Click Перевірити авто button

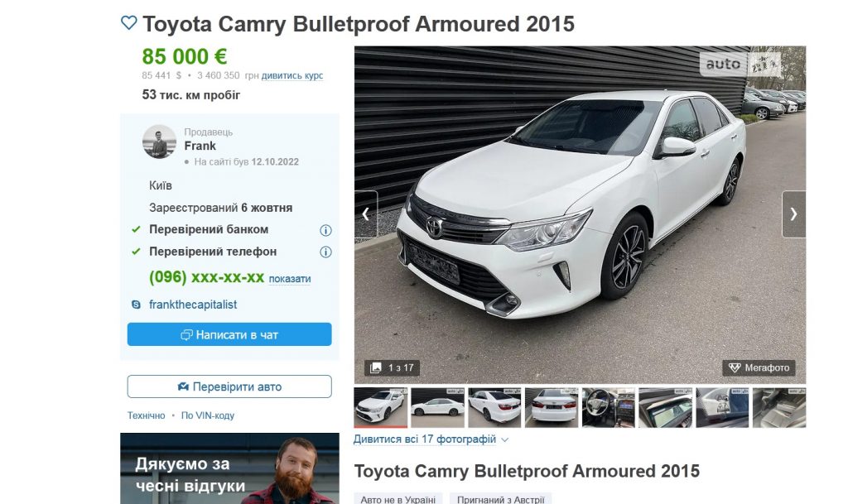(x=229, y=386)
